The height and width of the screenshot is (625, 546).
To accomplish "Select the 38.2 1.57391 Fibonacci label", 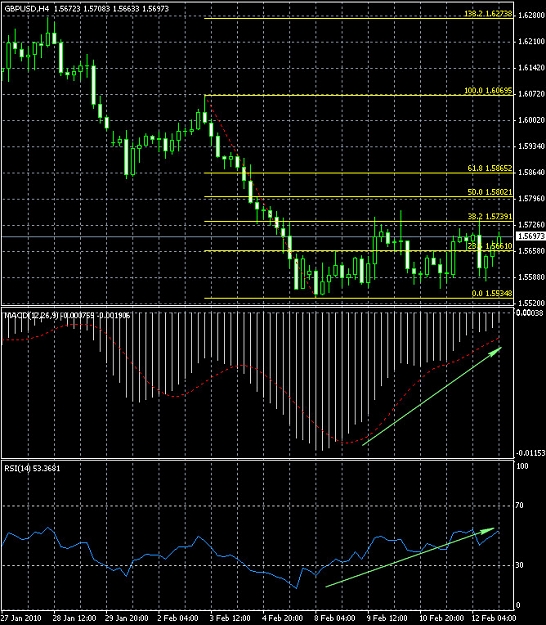I will [x=489, y=216].
